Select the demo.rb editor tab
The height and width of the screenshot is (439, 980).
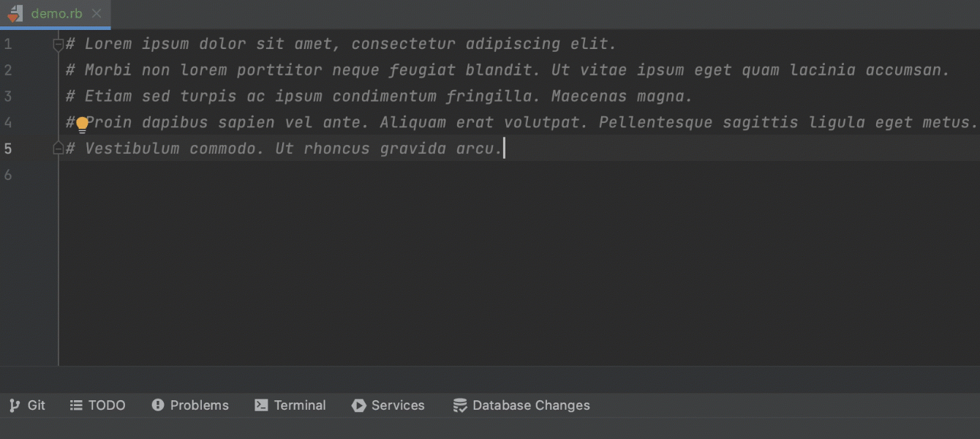[56, 14]
